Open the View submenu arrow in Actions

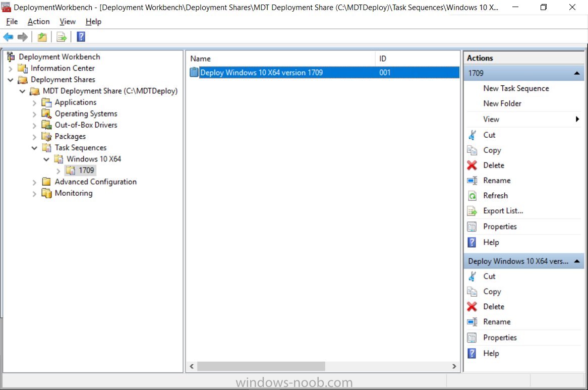point(577,119)
